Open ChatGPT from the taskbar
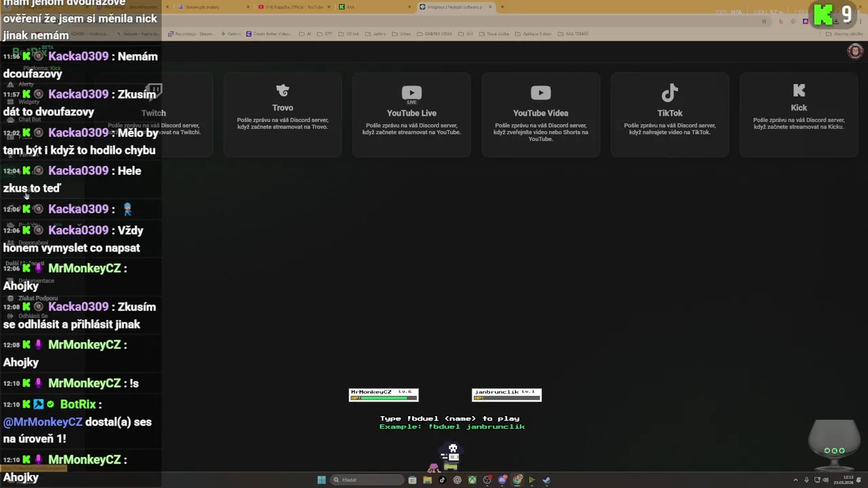 [457, 480]
